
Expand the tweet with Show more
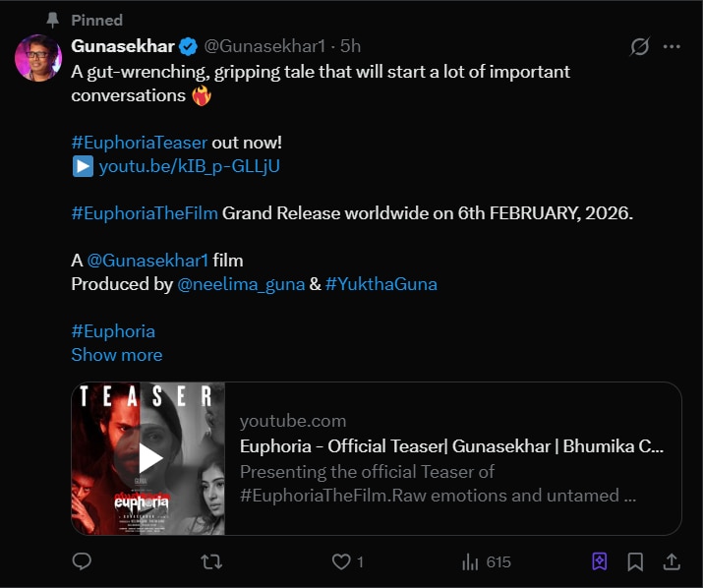117,355
